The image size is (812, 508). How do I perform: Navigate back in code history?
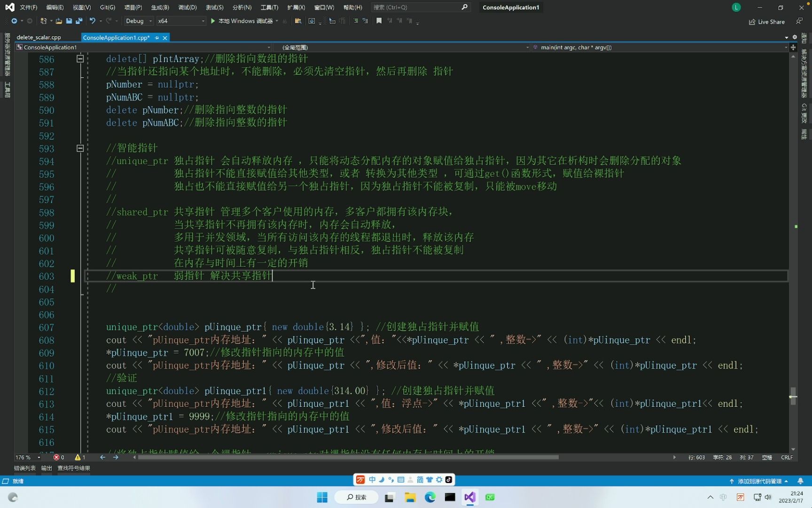(x=15, y=21)
